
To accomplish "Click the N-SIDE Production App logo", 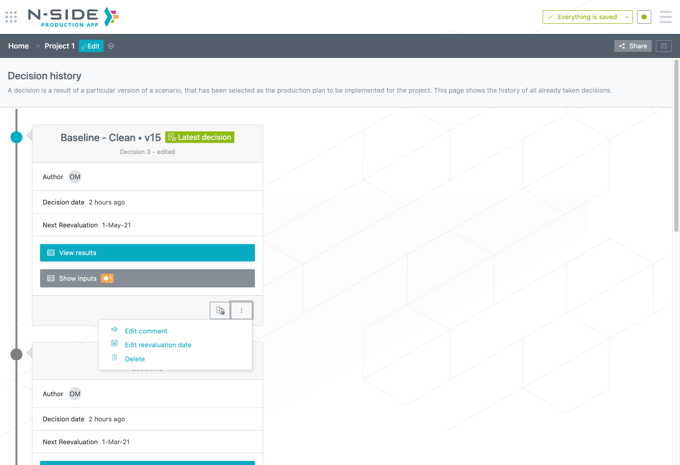I will click(73, 17).
